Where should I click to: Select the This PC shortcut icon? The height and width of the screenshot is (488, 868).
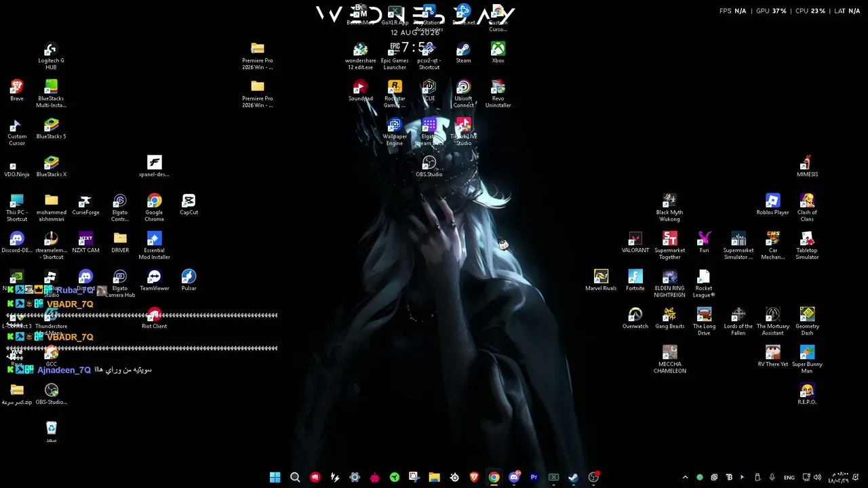(x=17, y=208)
